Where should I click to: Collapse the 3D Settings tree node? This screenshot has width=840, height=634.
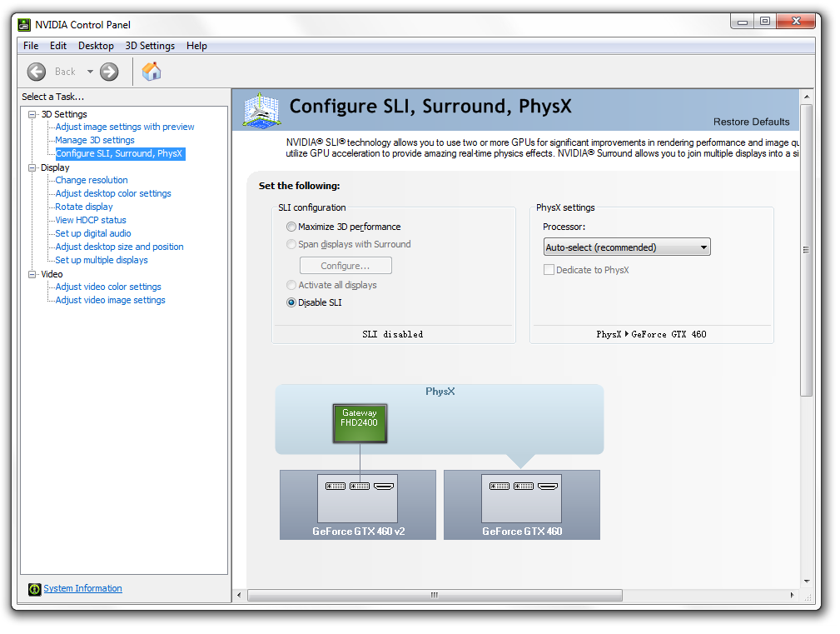pyautogui.click(x=32, y=114)
